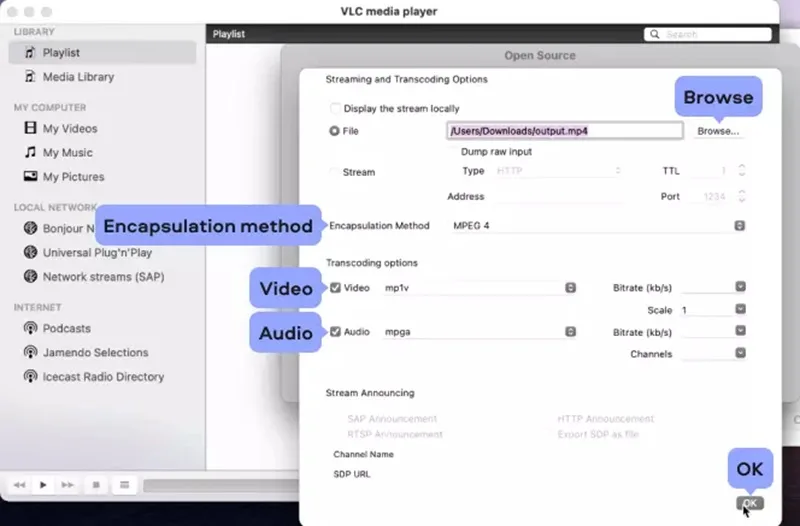Screen dimensions: 800x526
Task: Toggle the Dump raw input checkbox
Action: click(x=453, y=152)
